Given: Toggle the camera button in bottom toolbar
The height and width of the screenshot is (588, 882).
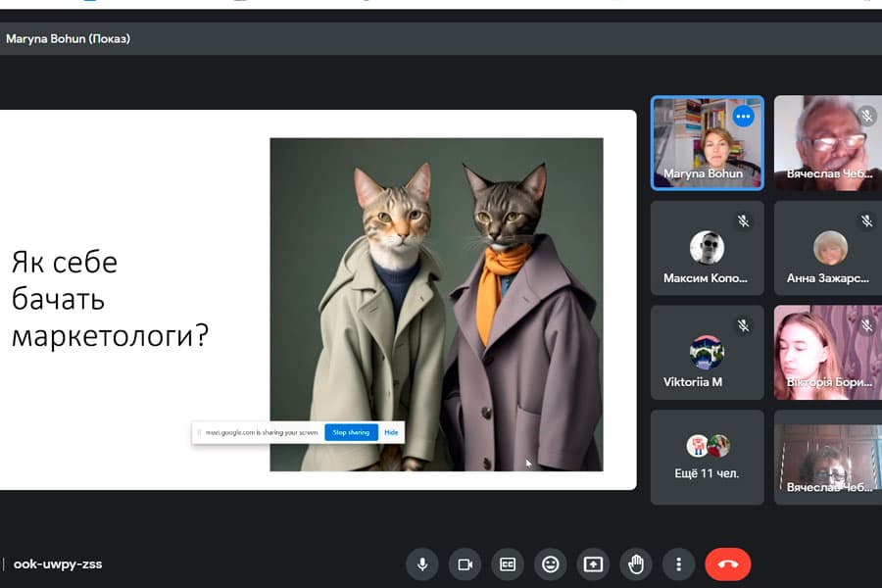Looking at the screenshot, I should [465, 563].
